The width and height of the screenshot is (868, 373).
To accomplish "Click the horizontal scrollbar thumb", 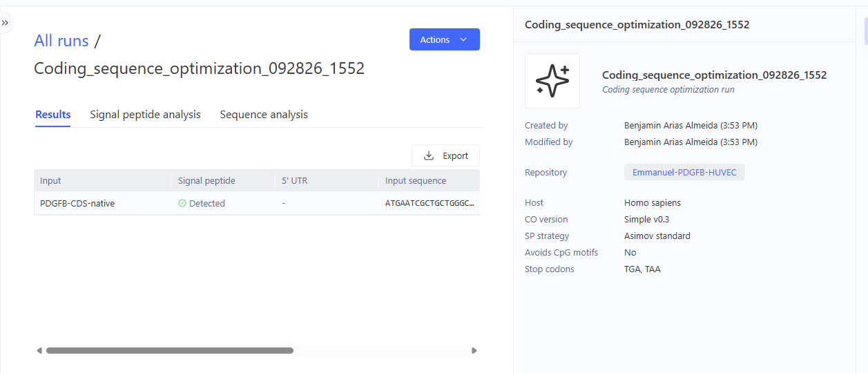I will [x=170, y=351].
